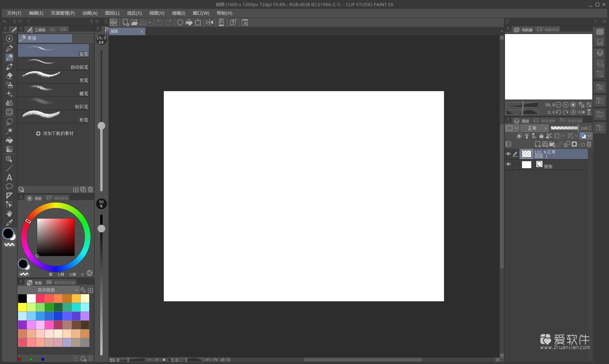Toggle visibility of the 纸张 layer

click(x=508, y=164)
